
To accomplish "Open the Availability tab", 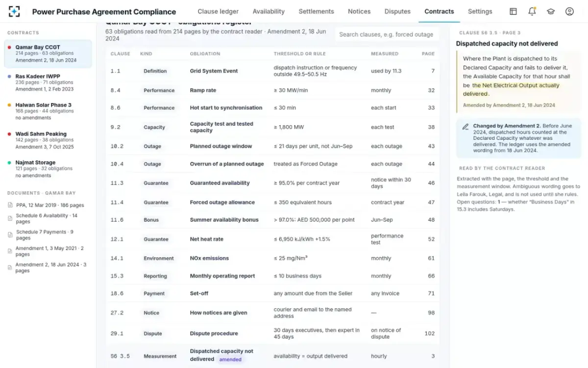I will (269, 11).
